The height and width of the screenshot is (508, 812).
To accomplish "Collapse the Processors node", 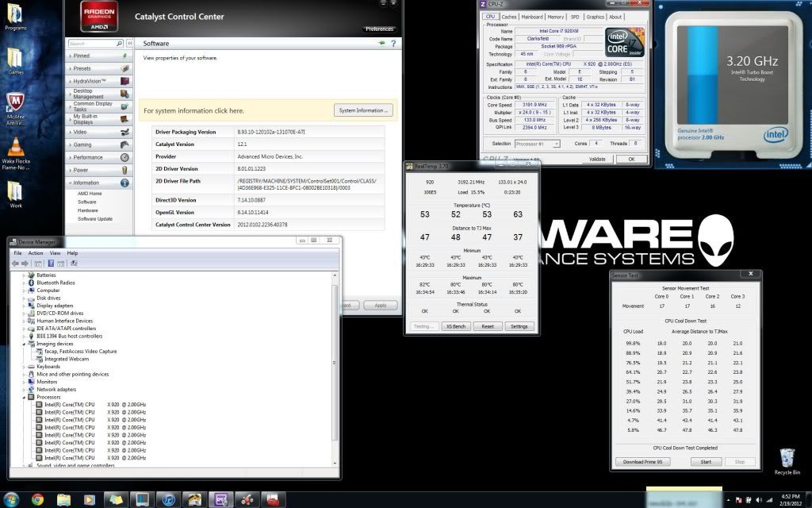I will pyautogui.click(x=24, y=397).
